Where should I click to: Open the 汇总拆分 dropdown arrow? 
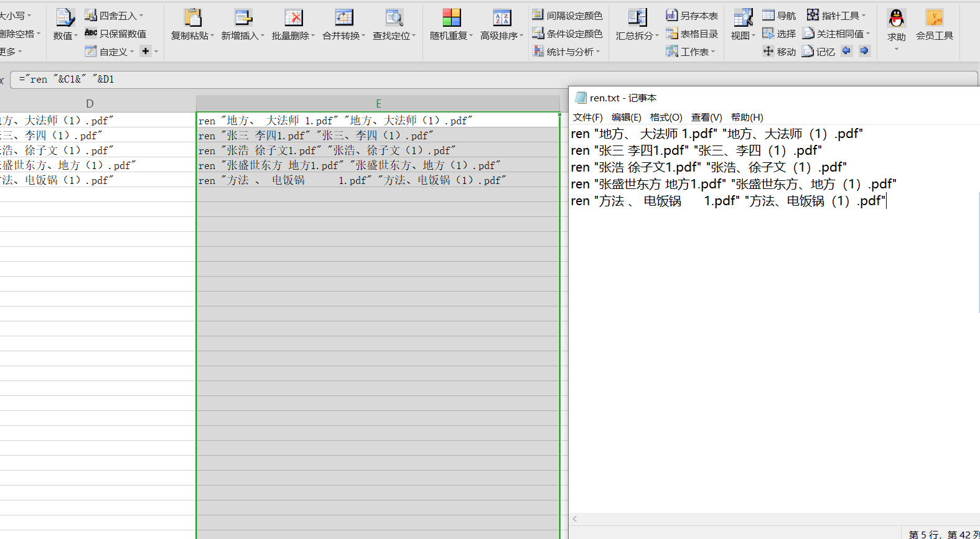click(657, 36)
